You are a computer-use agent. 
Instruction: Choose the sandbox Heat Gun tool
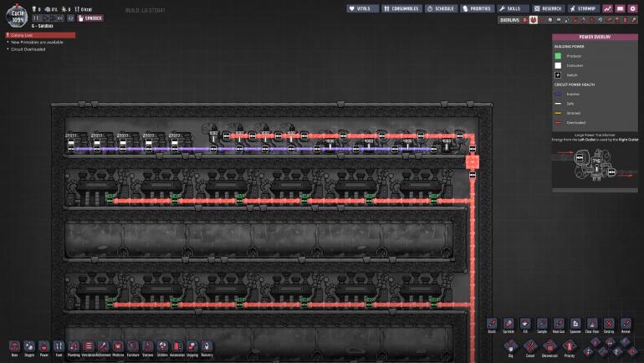click(x=558, y=323)
